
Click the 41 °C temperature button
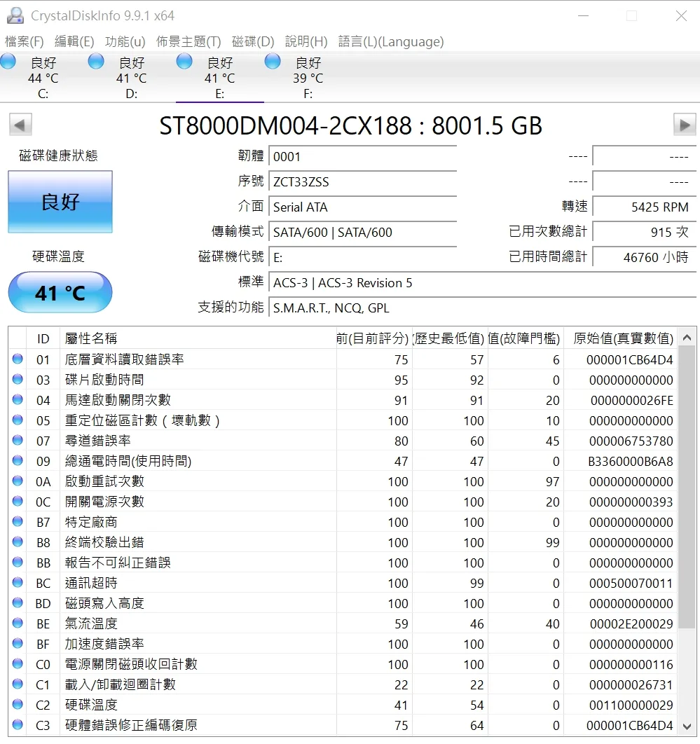click(60, 292)
